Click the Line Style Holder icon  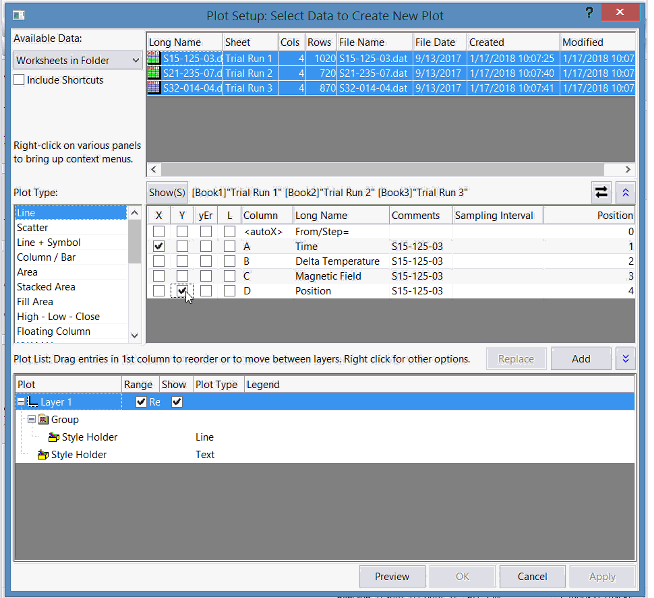(x=53, y=437)
